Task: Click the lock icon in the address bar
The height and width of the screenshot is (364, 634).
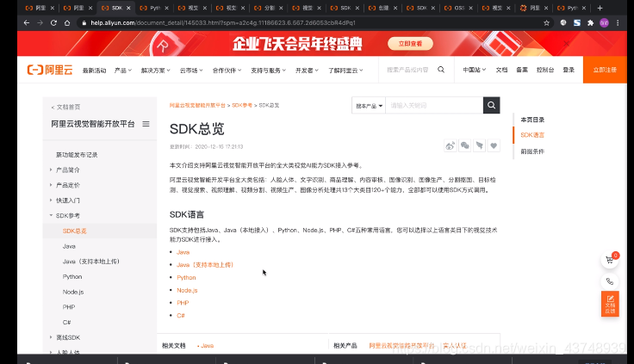Action: point(84,23)
